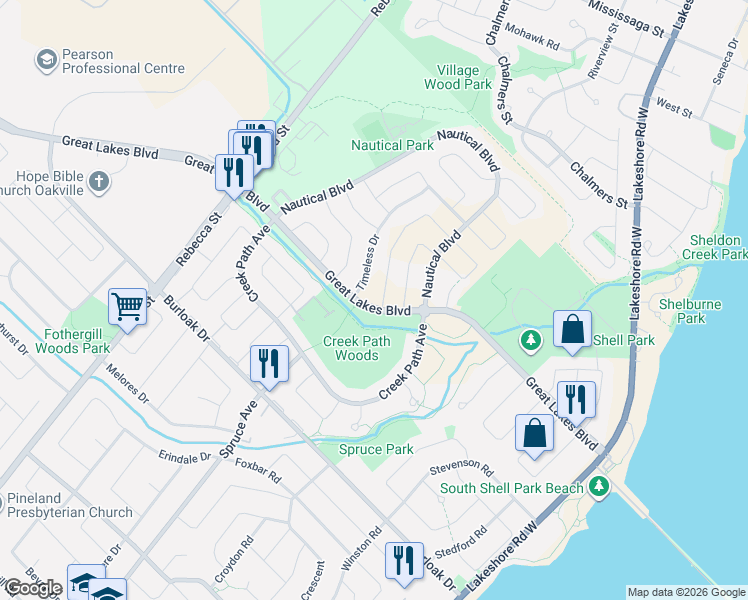Click the Stedford Rd street label
This screenshot has height=600, width=748.
click(x=461, y=542)
